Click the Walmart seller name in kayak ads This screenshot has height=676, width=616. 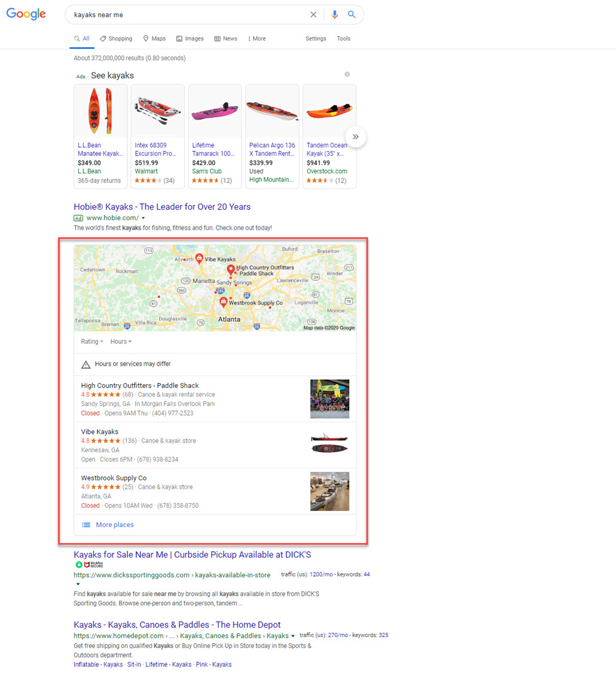[x=146, y=171]
